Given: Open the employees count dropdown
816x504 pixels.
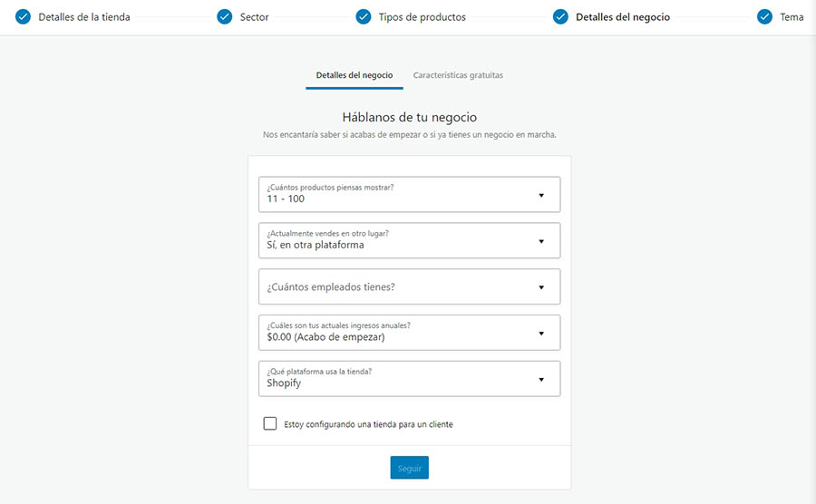Looking at the screenshot, I should pos(409,286).
